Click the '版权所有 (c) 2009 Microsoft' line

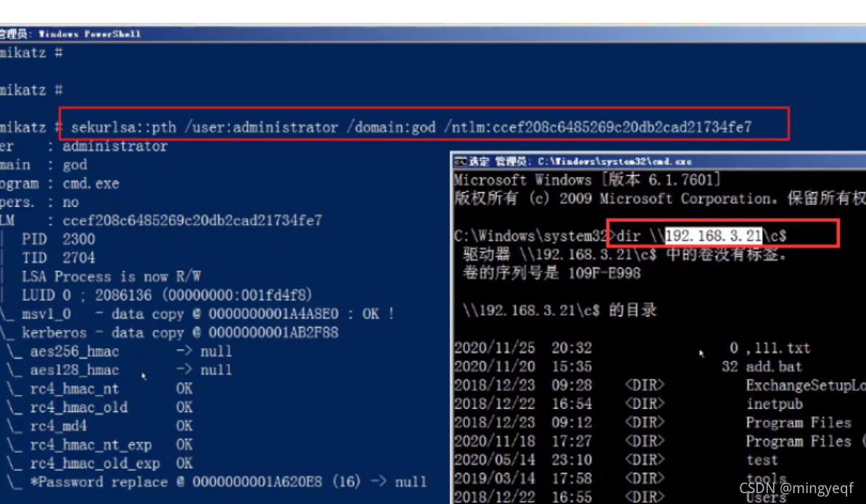click(x=660, y=199)
